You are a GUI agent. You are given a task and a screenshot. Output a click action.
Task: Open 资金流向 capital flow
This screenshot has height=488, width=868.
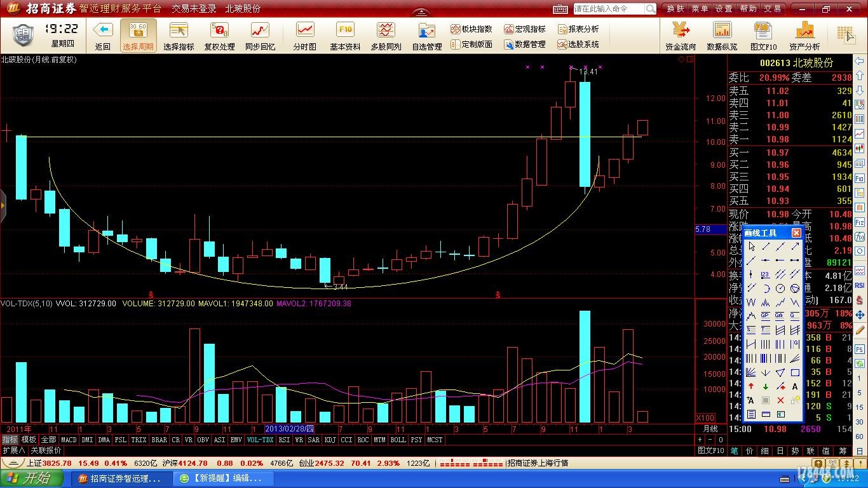pyautogui.click(x=681, y=36)
